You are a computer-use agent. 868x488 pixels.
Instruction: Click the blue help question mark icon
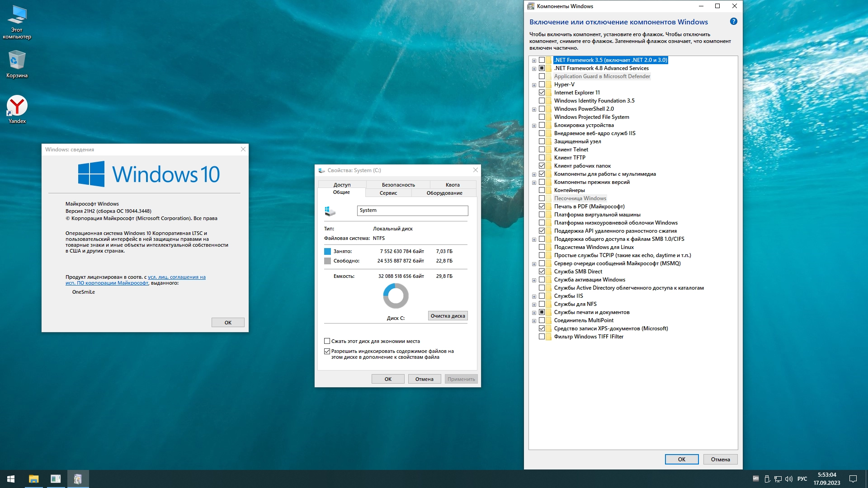[x=733, y=21]
